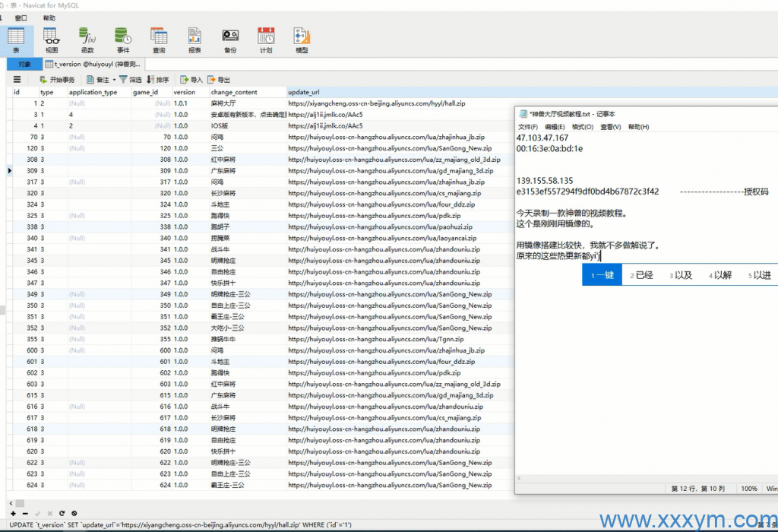Click the add record plus button

(x=13, y=514)
